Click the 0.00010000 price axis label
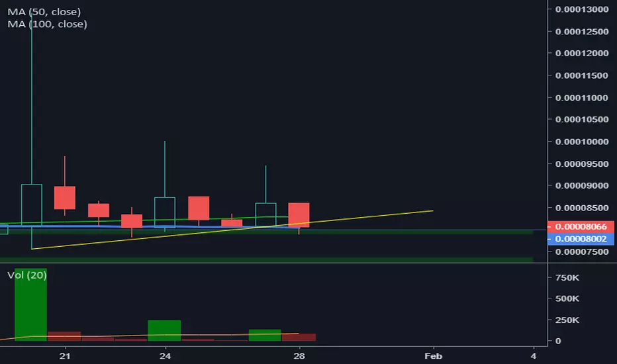Viewport: 617px width, 364px height. pyautogui.click(x=582, y=142)
